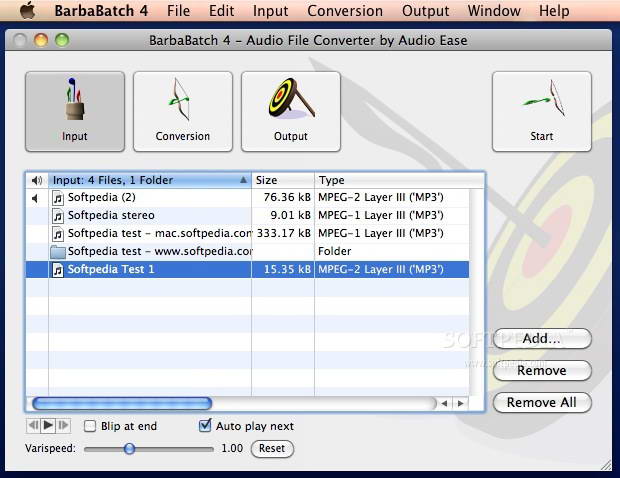The image size is (620, 478).
Task: Select the Input quiver toolbar button
Action: point(75,111)
